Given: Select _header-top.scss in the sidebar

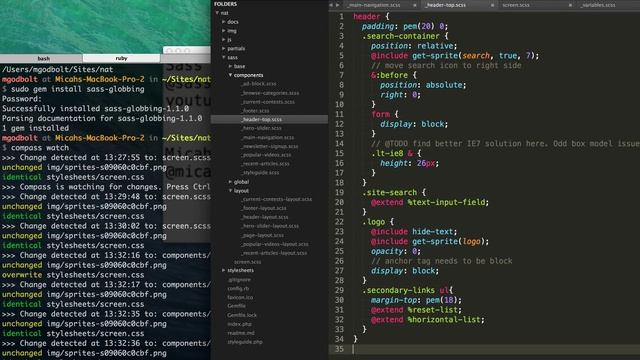Looking at the screenshot, I should click(x=261, y=119).
